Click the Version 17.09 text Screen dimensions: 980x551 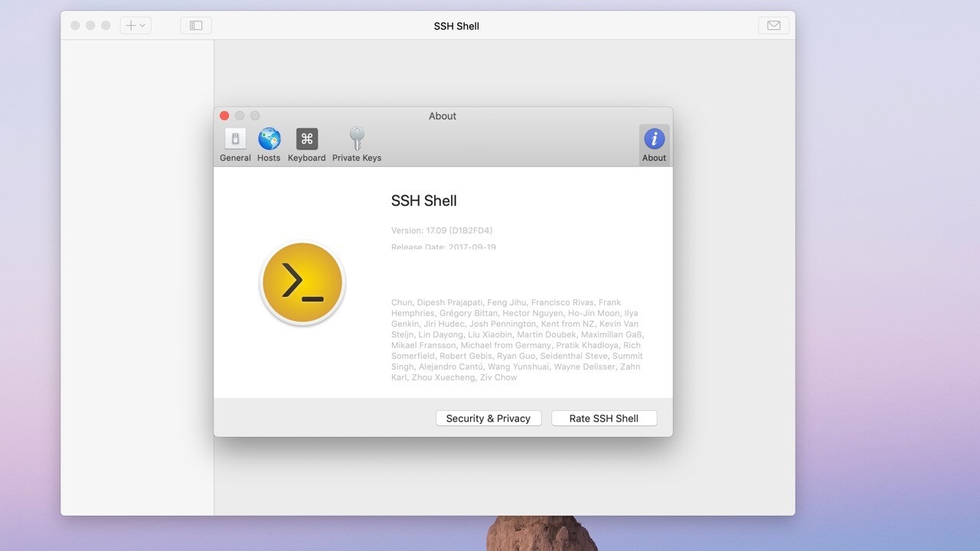coord(442,230)
